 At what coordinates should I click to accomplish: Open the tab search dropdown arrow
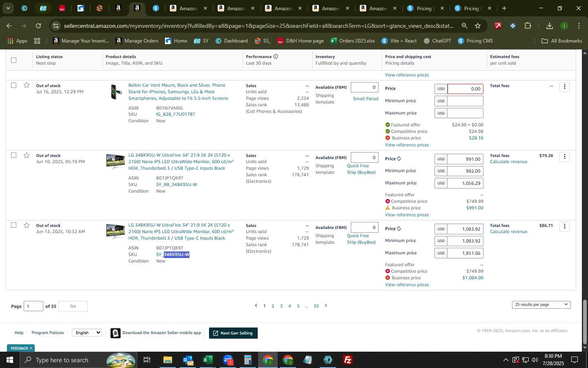coord(8,8)
